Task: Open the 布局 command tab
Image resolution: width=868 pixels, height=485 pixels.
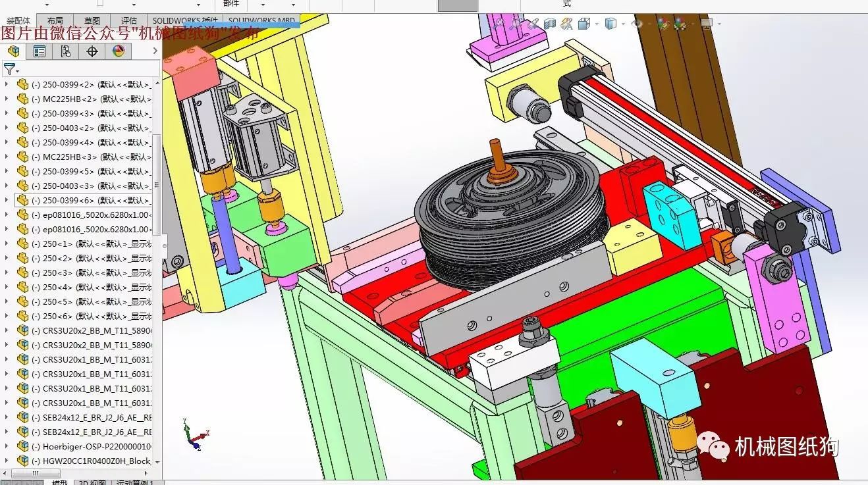Action: tap(55, 21)
